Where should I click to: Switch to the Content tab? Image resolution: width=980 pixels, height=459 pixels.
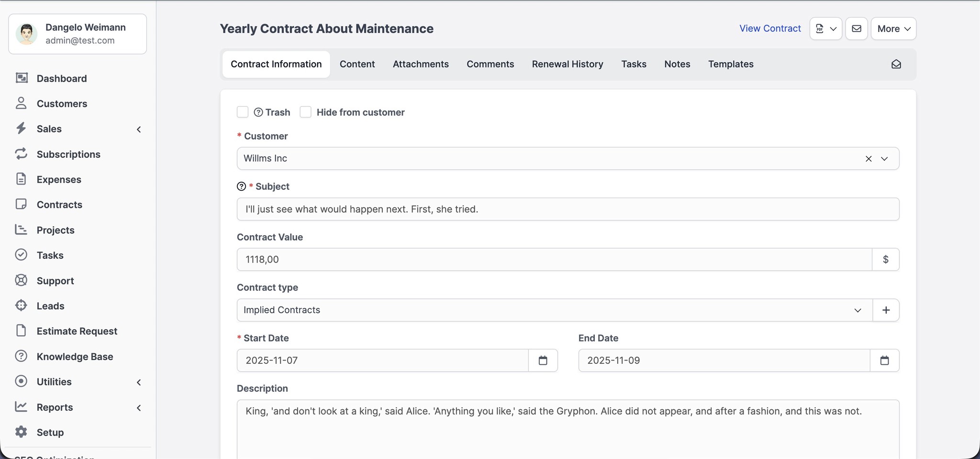pos(357,64)
